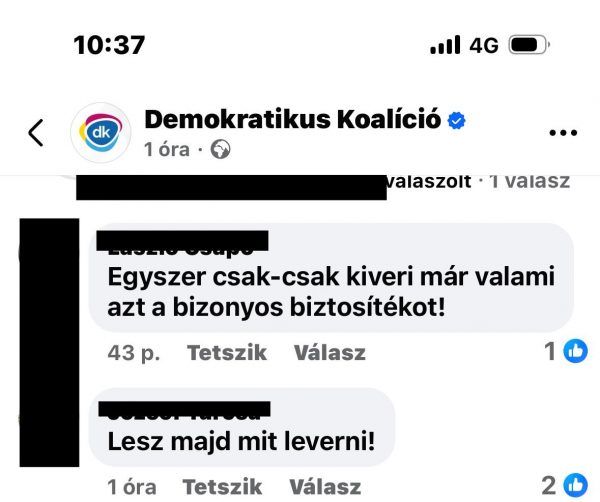Select the 'Lesz majd mit leverni!' comment bubble

tap(241, 427)
